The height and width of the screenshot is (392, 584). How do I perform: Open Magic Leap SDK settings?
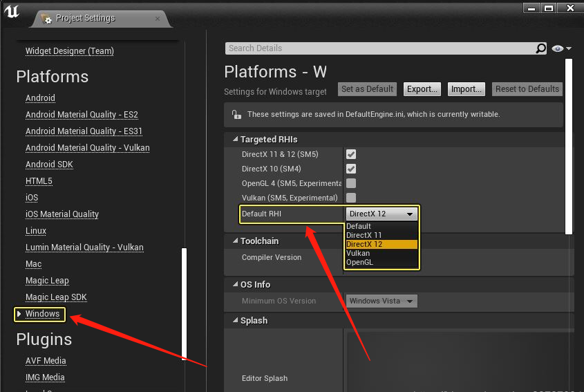56,297
